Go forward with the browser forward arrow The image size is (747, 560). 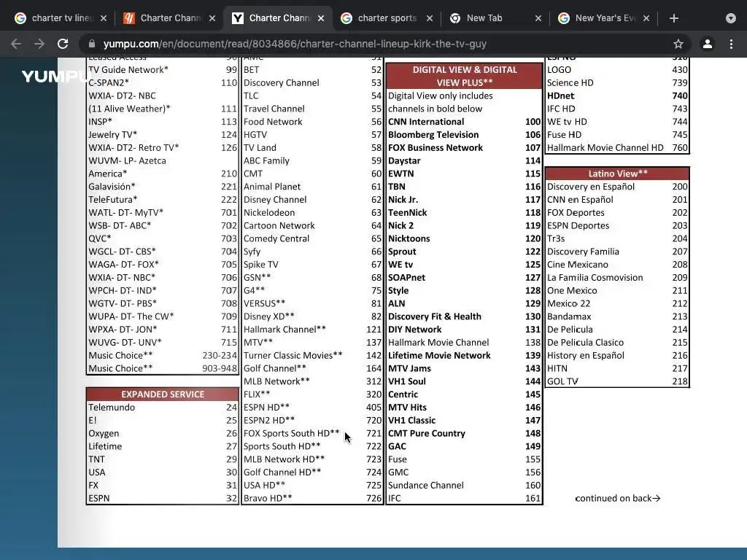39,44
